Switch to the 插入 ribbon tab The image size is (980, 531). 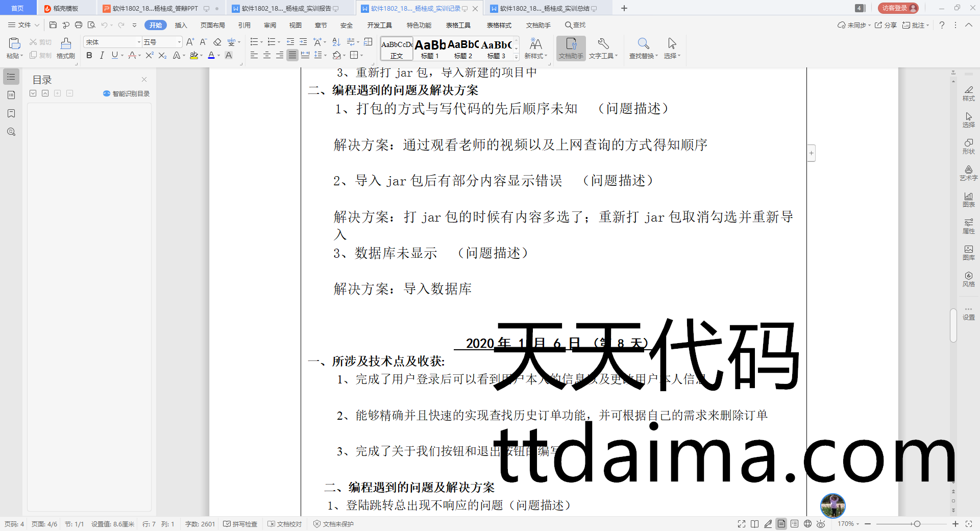181,25
